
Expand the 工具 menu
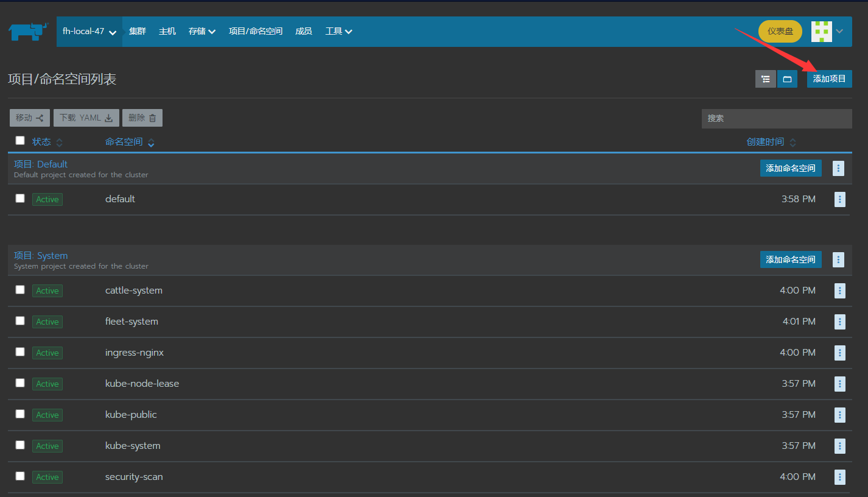click(339, 32)
